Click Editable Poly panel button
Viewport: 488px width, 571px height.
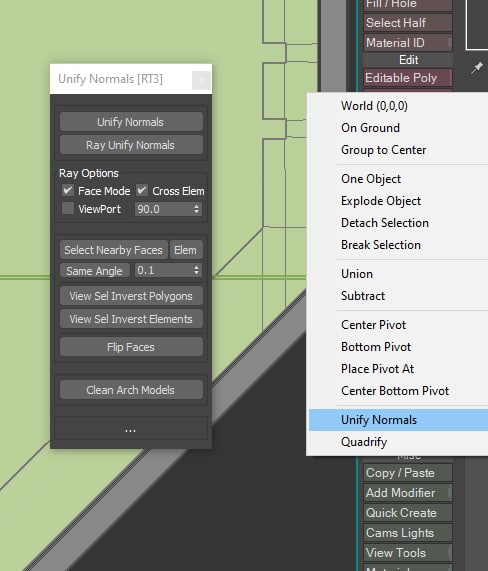pyautogui.click(x=408, y=78)
